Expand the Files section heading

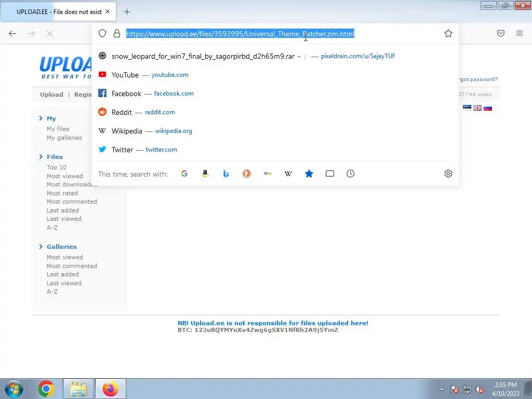click(55, 157)
